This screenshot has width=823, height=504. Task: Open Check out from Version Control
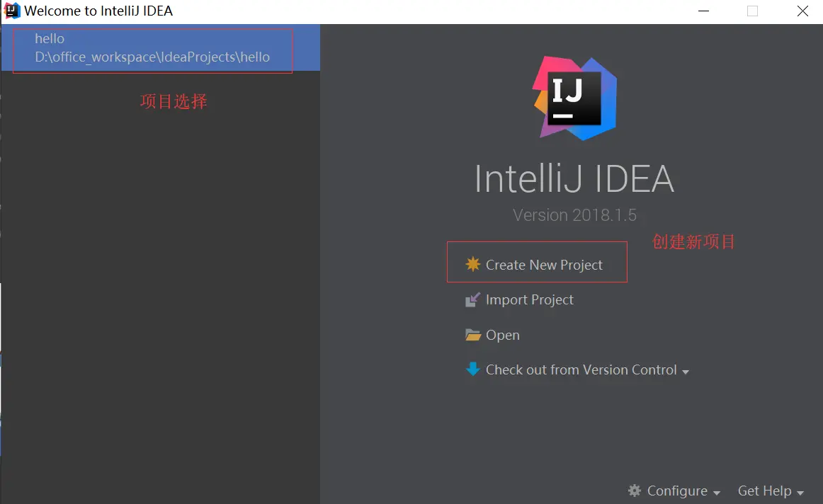pyautogui.click(x=581, y=370)
